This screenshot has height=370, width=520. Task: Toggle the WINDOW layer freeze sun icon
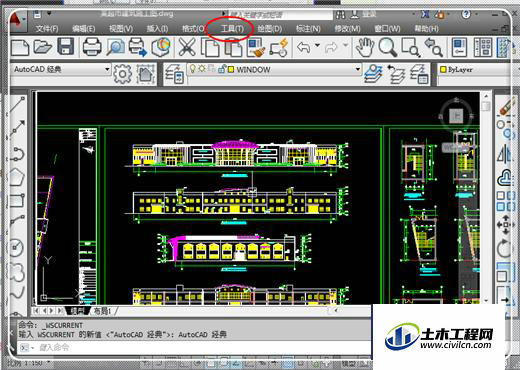202,69
